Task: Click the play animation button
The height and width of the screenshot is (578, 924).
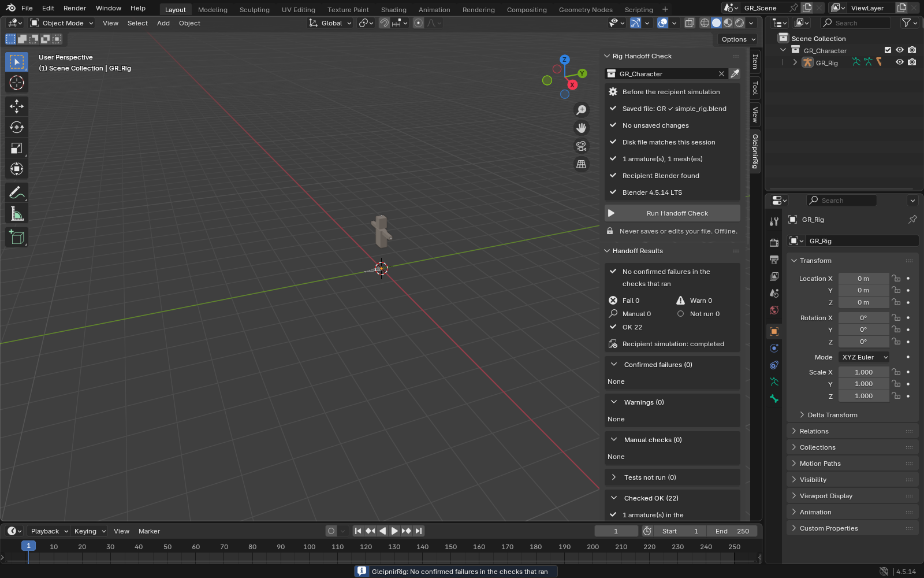Action: (394, 531)
